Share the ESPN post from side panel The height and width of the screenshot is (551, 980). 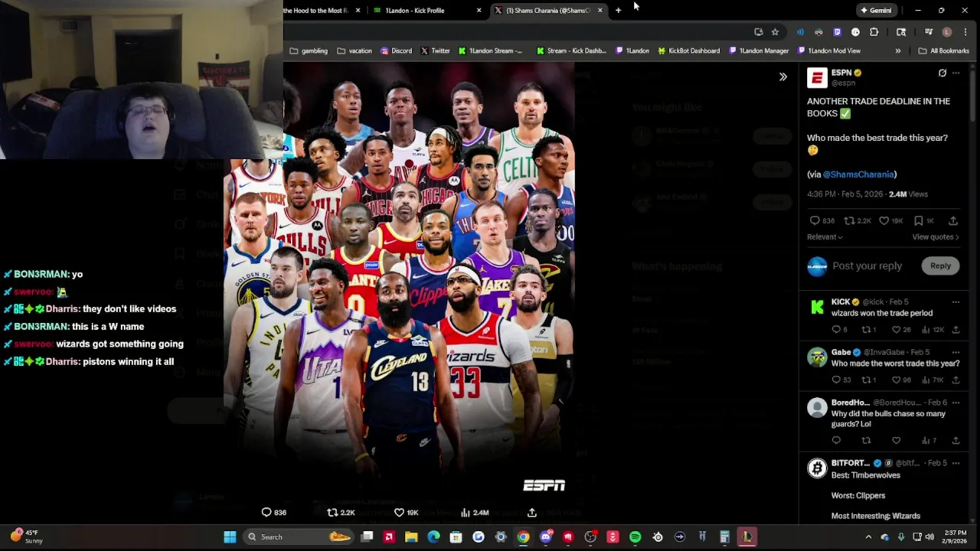[953, 220]
